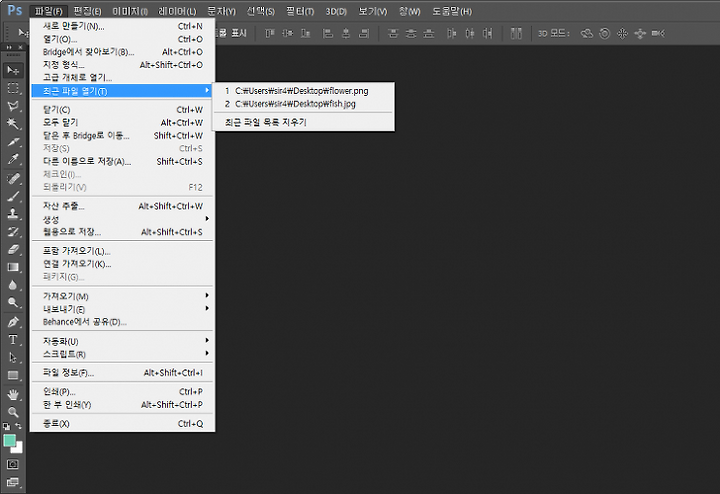Select the Eraser tool
720x494 pixels.
pos(13,249)
